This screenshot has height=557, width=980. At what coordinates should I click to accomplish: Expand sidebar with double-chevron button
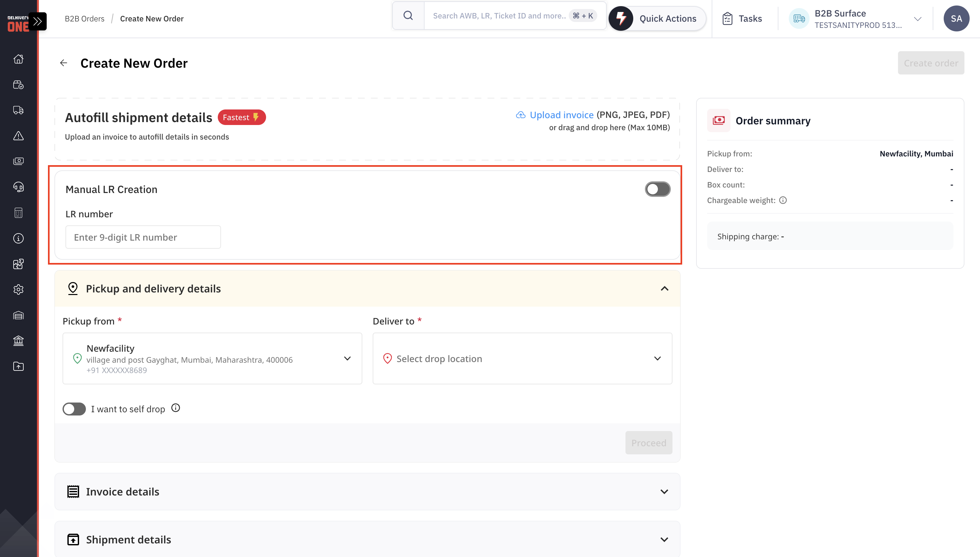tap(38, 21)
